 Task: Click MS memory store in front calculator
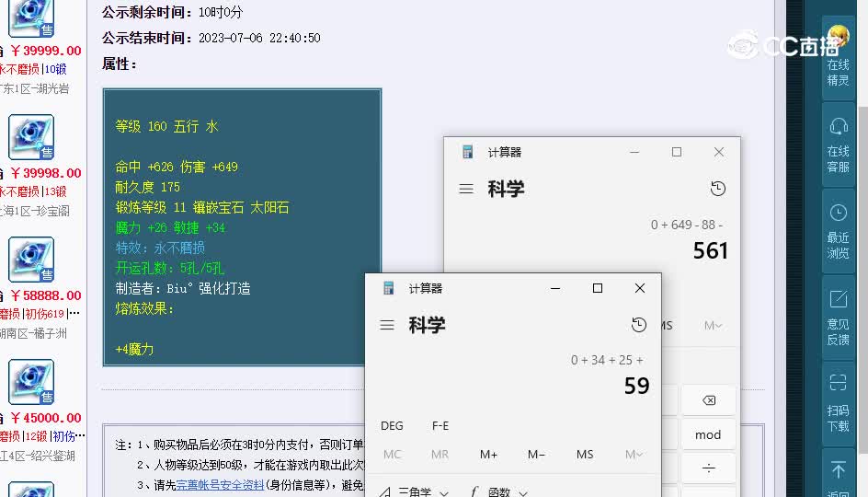coord(585,455)
